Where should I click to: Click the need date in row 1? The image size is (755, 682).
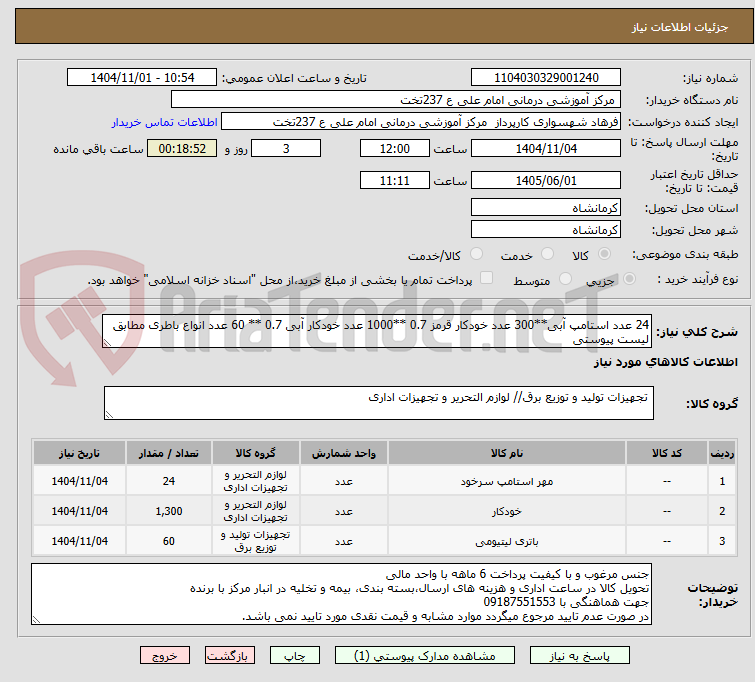tap(79, 481)
